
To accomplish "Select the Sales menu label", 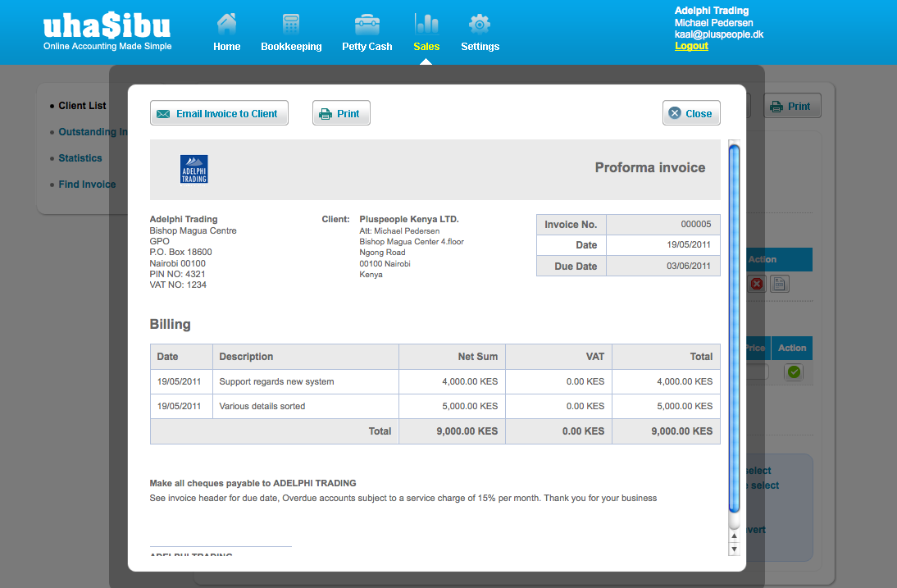I will 426,47.
